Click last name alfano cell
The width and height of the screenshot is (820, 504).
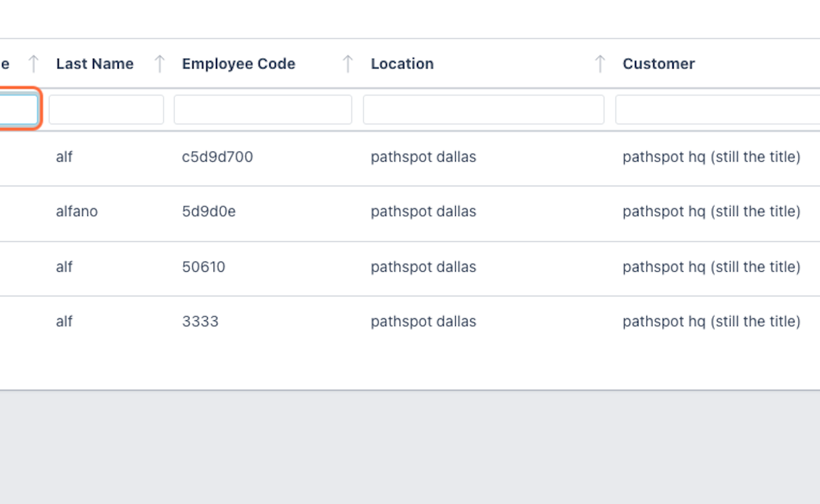coord(77,212)
